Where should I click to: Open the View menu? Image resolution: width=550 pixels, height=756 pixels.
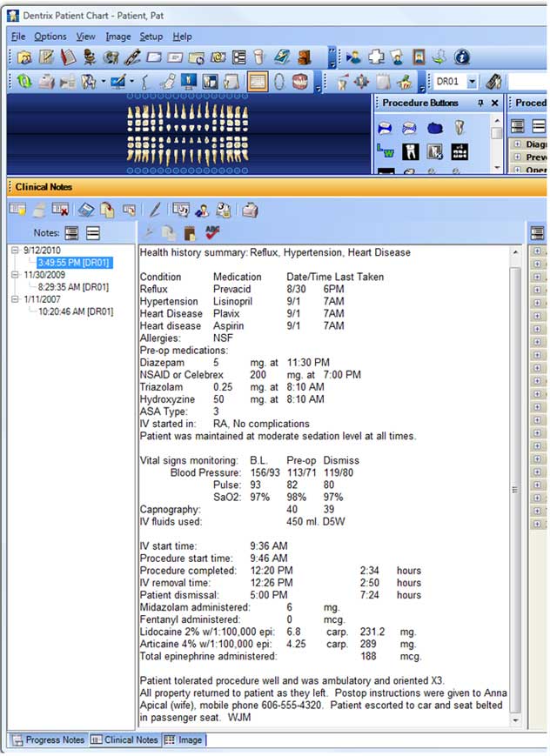(85, 37)
